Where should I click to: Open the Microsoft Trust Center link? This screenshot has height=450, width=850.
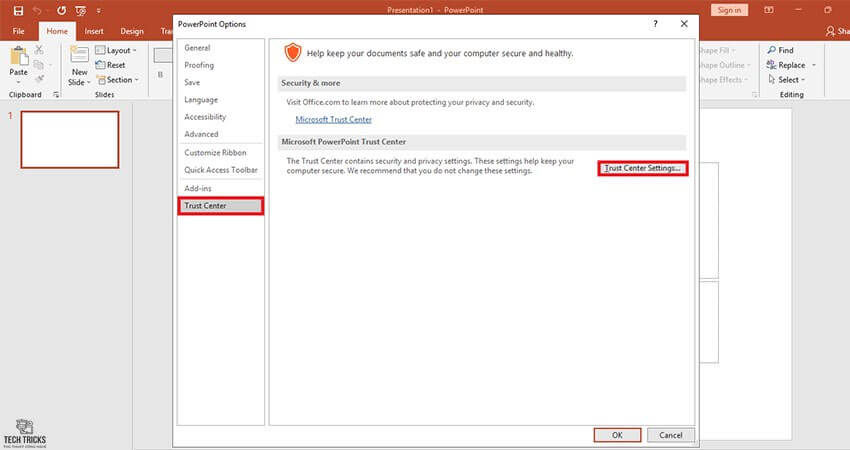(x=333, y=120)
